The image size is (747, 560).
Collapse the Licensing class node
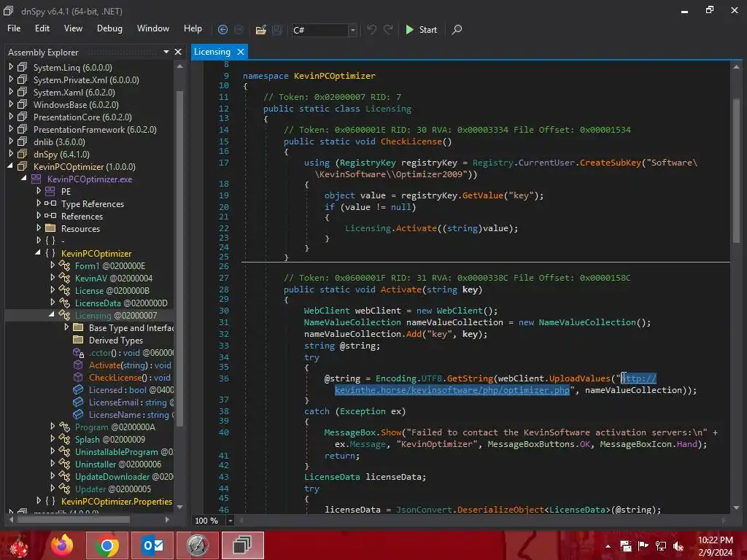pos(52,315)
